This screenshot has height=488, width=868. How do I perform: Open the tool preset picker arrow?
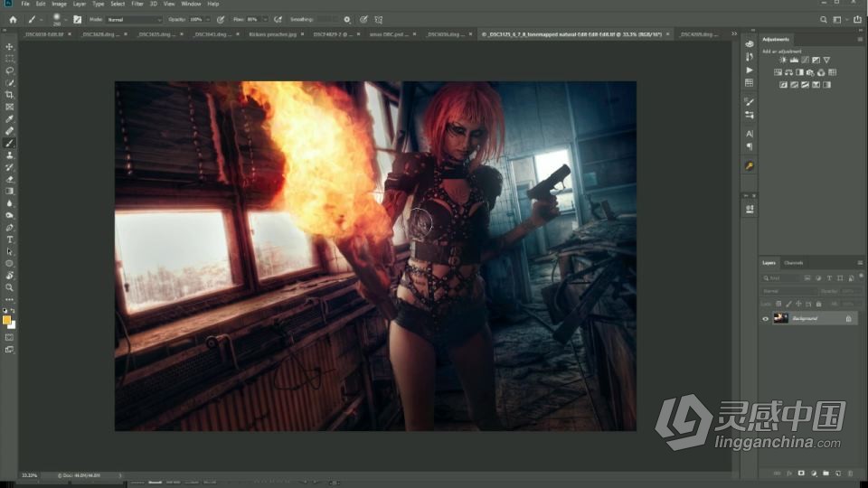click(x=41, y=19)
